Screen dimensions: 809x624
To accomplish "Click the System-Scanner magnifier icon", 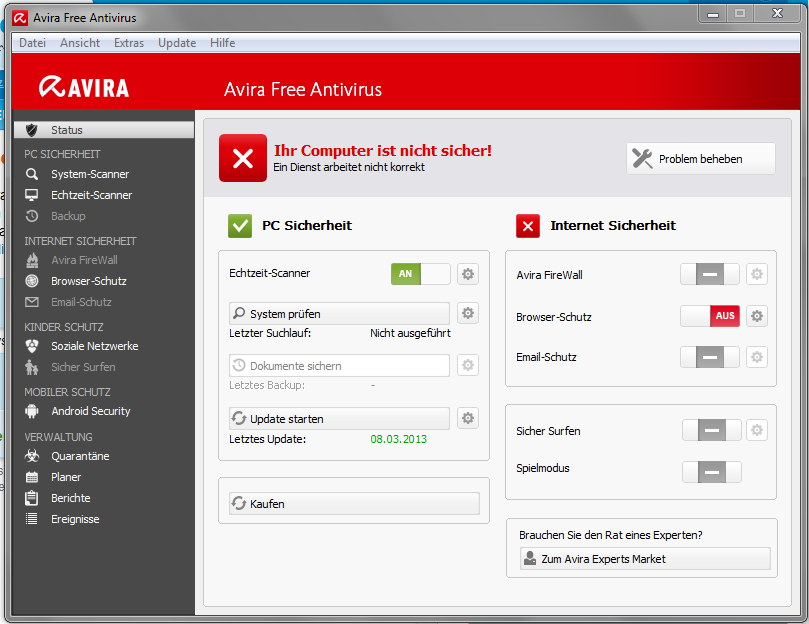I will (31, 174).
